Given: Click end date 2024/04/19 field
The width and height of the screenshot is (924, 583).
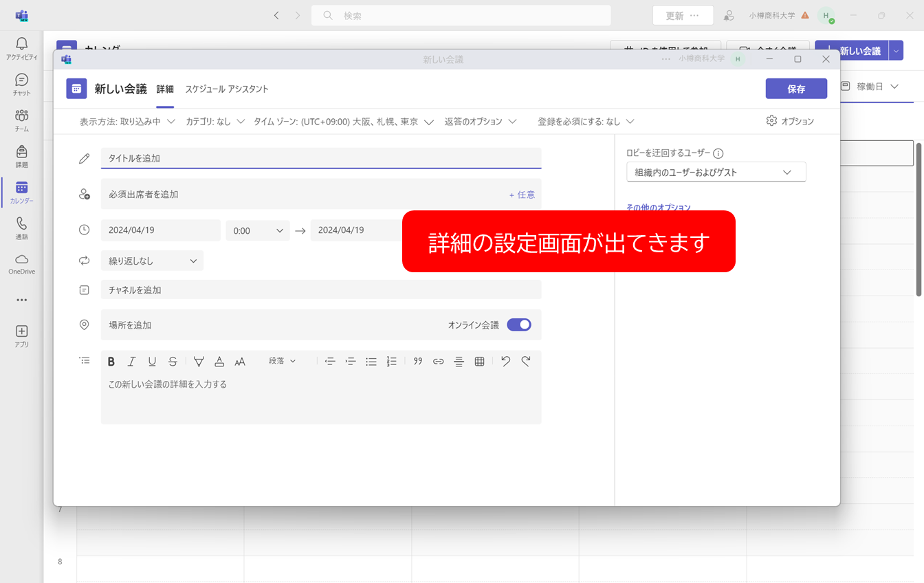Looking at the screenshot, I should [x=355, y=230].
